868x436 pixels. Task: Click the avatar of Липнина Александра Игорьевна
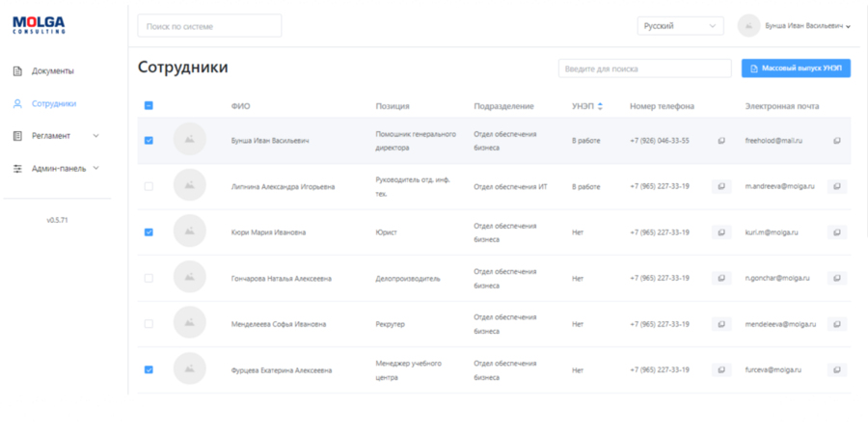pyautogui.click(x=189, y=185)
